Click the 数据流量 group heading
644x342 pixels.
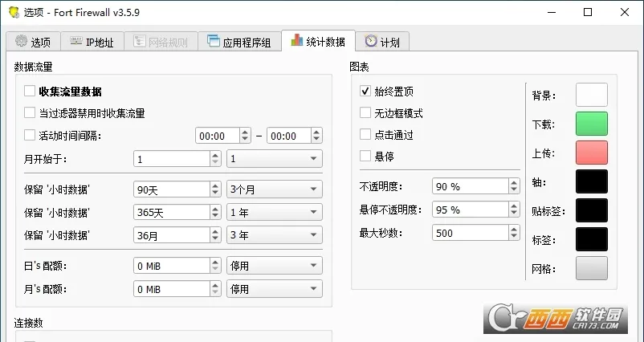(33, 67)
